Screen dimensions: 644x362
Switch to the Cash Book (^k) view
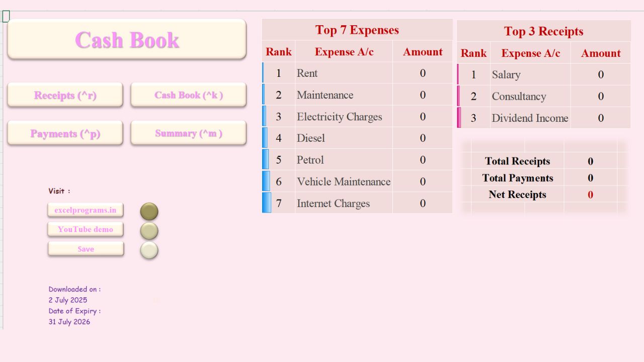[188, 95]
